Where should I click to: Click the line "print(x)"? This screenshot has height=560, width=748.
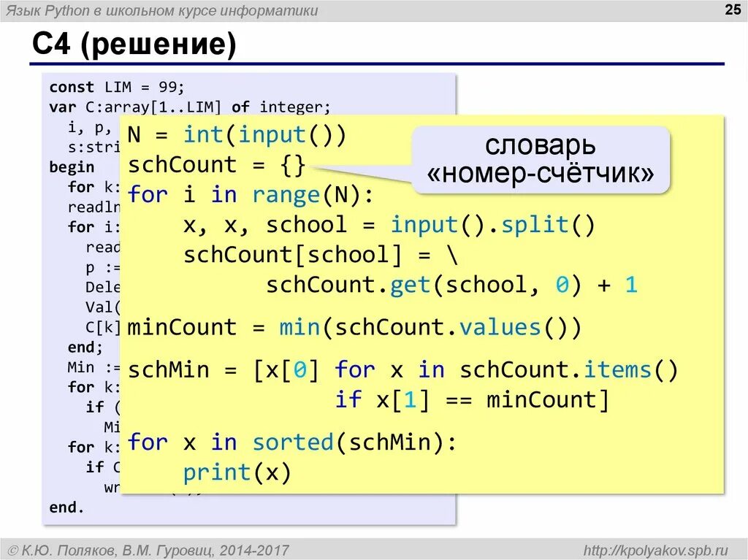tap(237, 472)
